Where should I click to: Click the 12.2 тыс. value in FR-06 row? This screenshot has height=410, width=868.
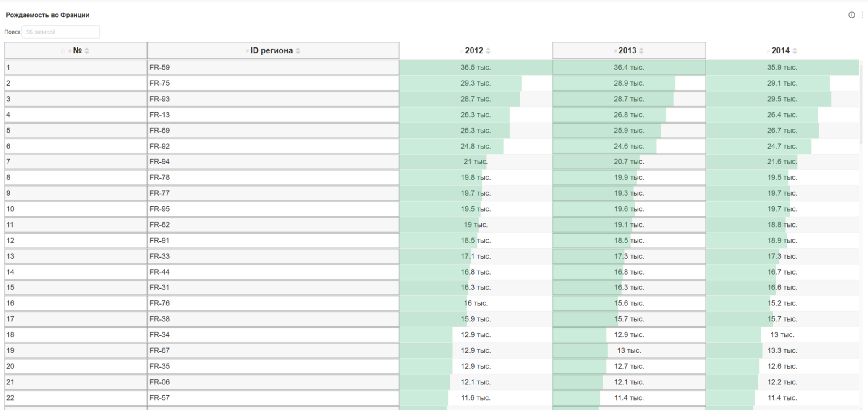[782, 382]
